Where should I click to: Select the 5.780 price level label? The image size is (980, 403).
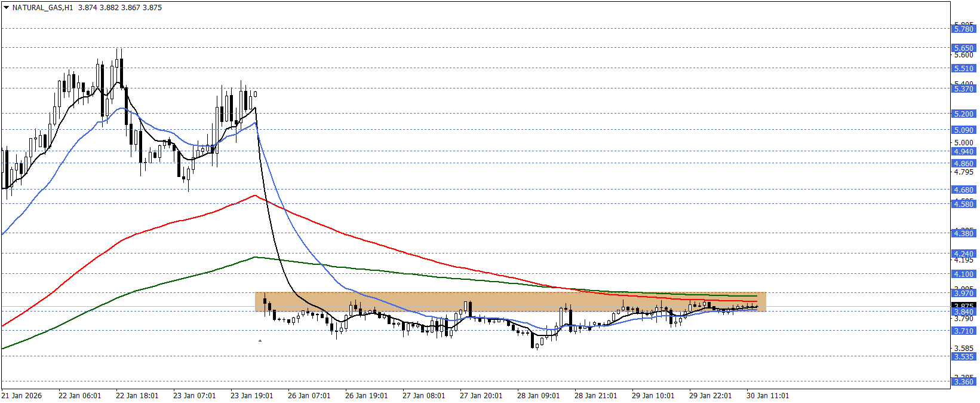point(963,29)
